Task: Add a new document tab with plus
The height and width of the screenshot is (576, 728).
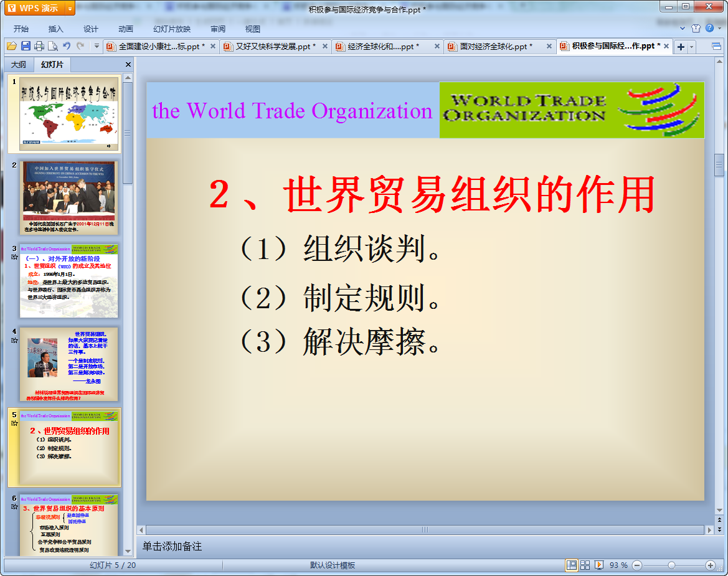Action: click(681, 47)
